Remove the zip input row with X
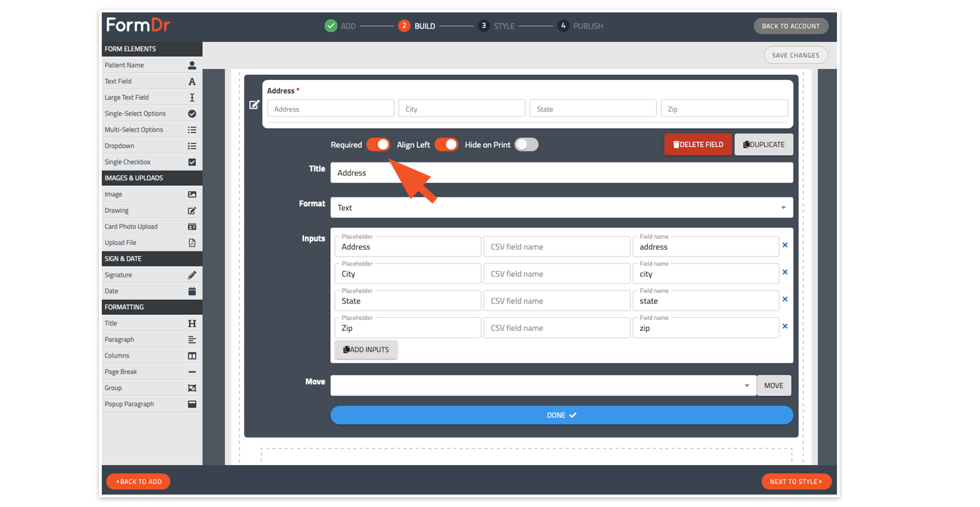Viewport: 980px width, 507px height. [x=785, y=327]
